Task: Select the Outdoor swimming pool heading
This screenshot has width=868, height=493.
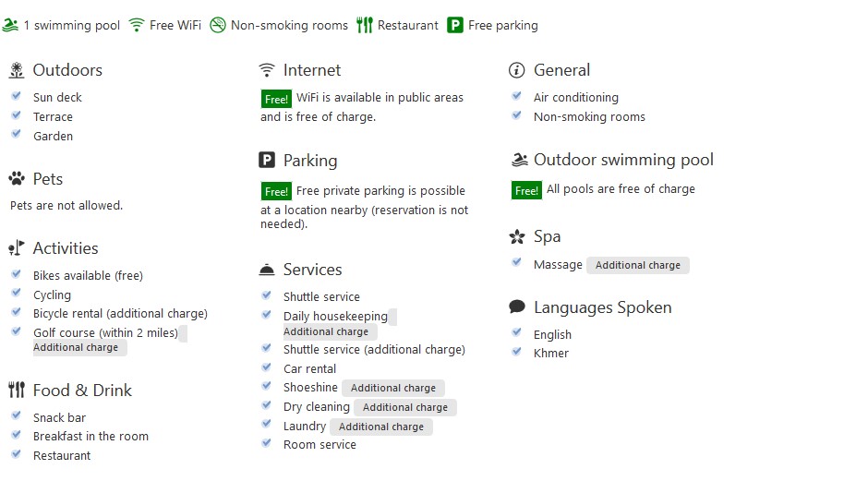Action: [x=623, y=160]
